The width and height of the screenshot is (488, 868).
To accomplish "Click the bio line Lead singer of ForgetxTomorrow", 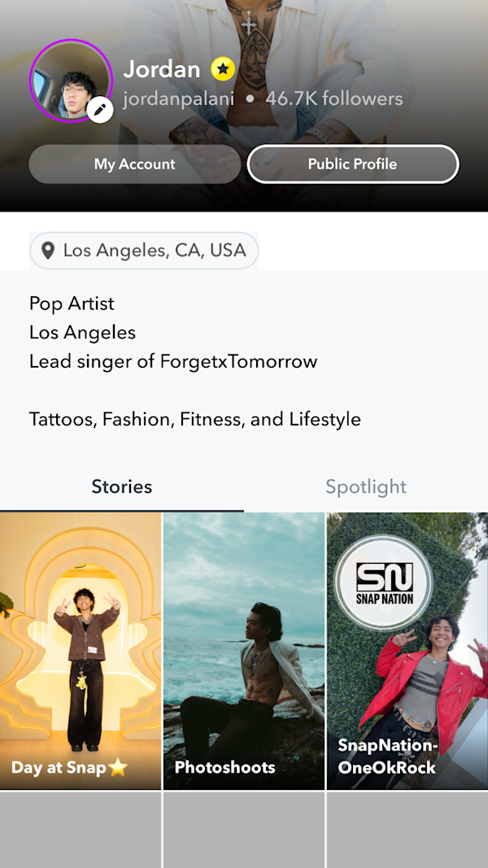I will tap(172, 361).
